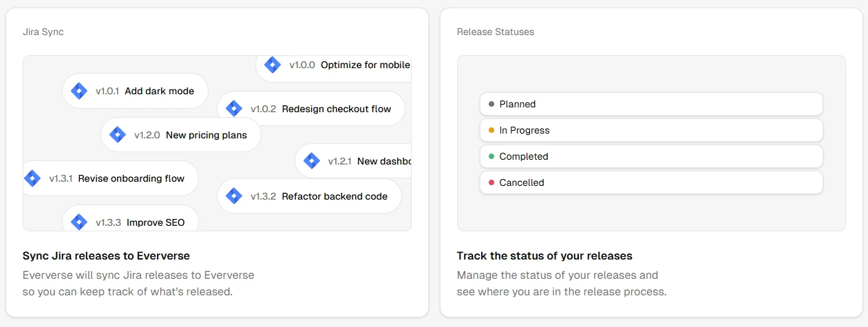Click the Jira icon beside v1.0.2
This screenshot has width=868, height=327.
click(234, 109)
